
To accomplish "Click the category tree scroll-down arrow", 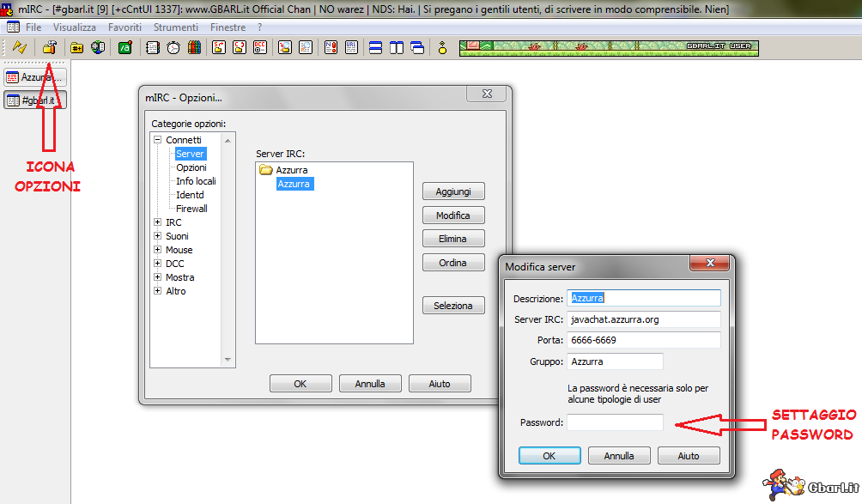I will 228,360.
